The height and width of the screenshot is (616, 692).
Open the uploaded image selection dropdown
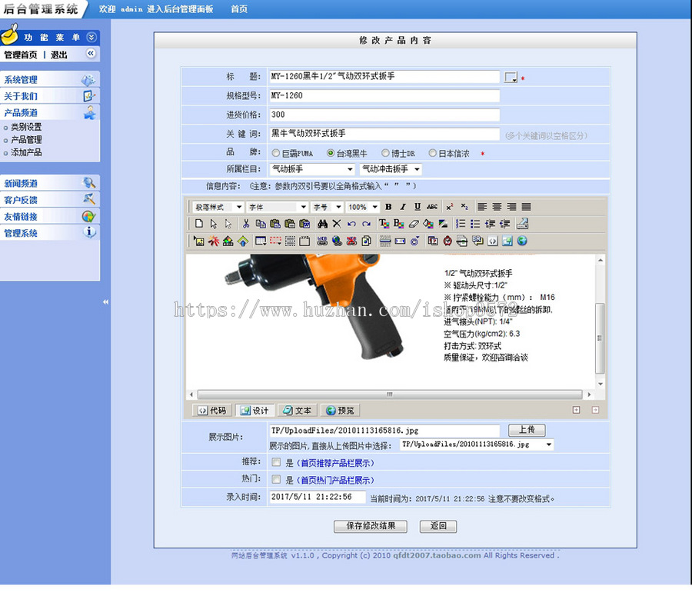[x=477, y=445]
